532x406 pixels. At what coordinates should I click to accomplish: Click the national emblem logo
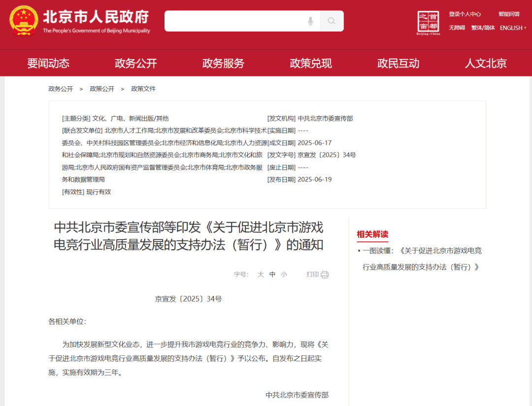point(23,21)
